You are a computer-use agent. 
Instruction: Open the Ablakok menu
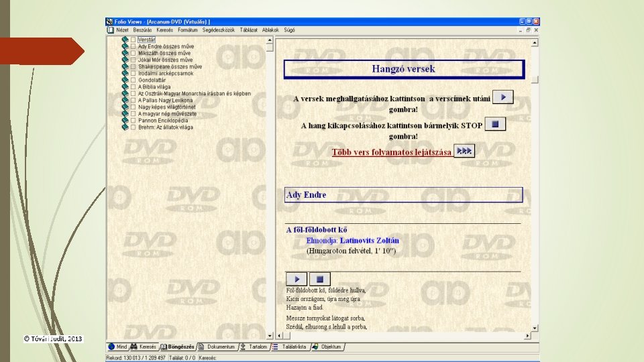pyautogui.click(x=270, y=30)
